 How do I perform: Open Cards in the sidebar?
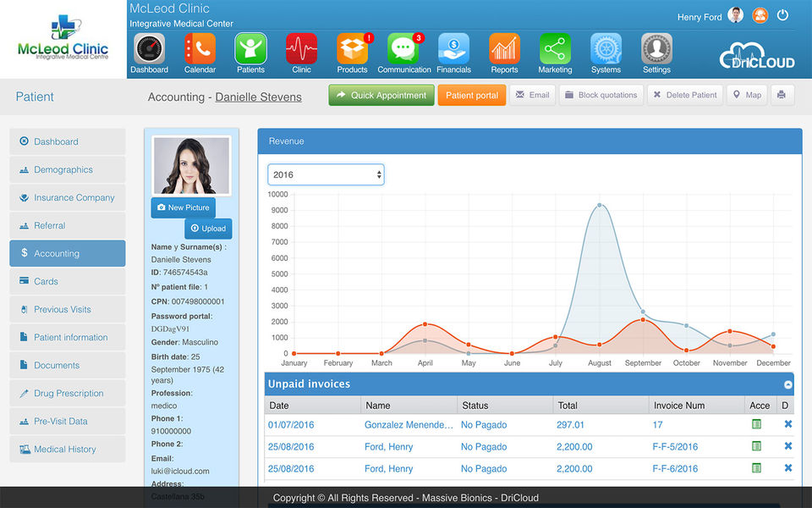click(x=68, y=281)
